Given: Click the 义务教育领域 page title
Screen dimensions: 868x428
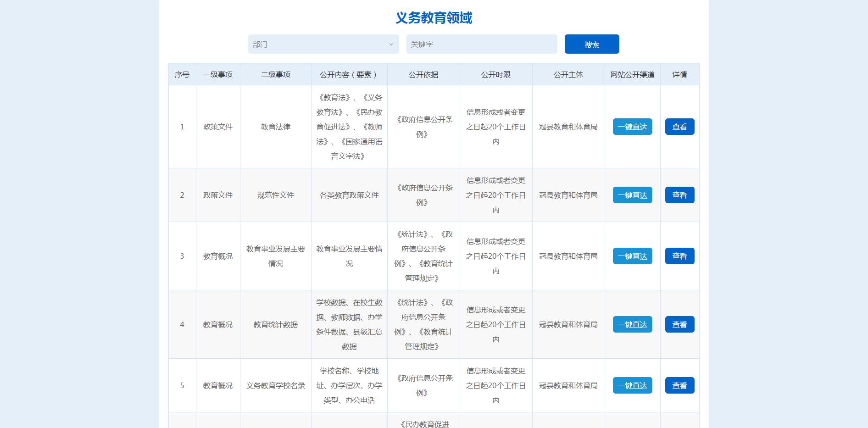Looking at the screenshot, I should (434, 18).
